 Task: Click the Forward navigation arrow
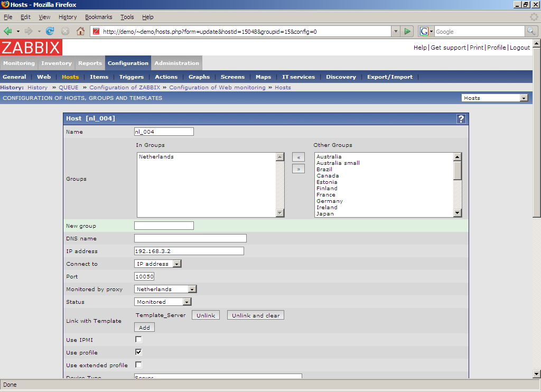pyautogui.click(x=29, y=31)
